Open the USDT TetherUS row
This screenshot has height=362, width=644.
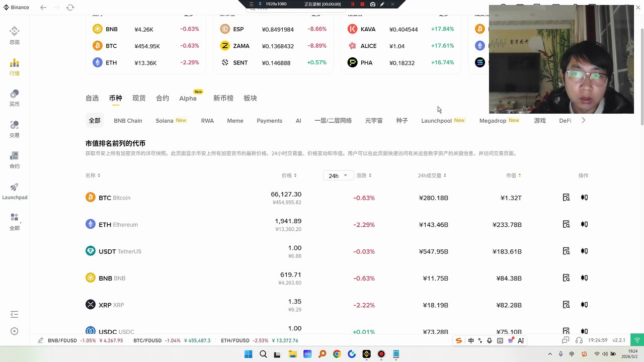coord(337,251)
